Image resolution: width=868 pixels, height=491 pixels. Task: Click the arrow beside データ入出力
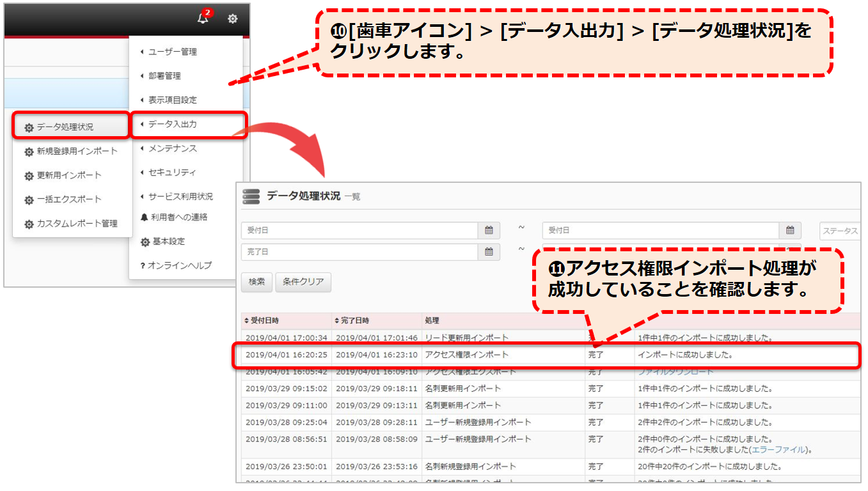point(142,124)
